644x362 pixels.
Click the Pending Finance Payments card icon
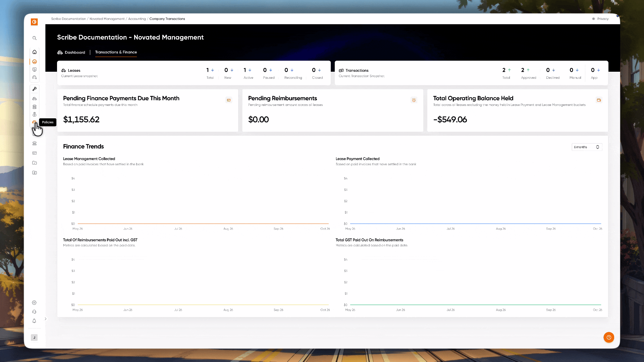[229, 100]
